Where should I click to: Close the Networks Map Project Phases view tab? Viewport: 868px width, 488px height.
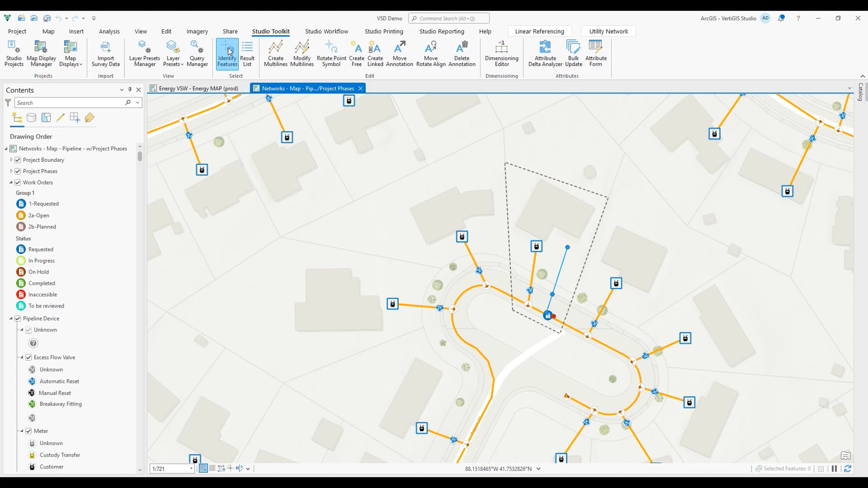coord(360,88)
